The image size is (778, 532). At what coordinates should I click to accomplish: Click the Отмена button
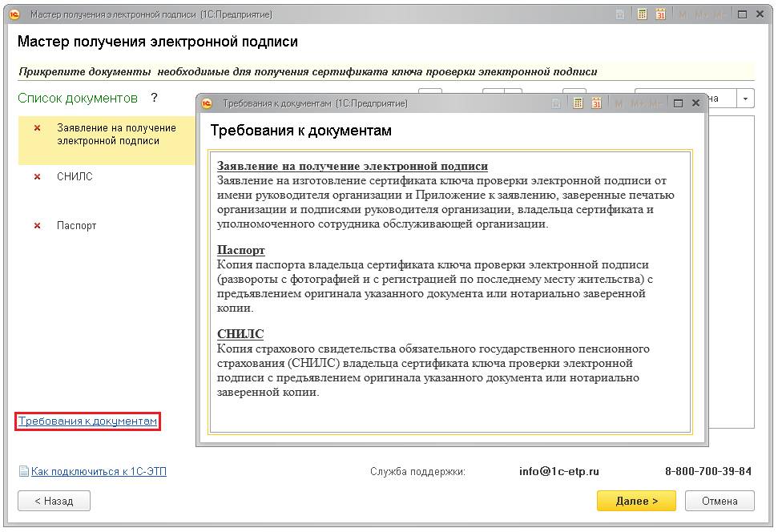point(720,501)
